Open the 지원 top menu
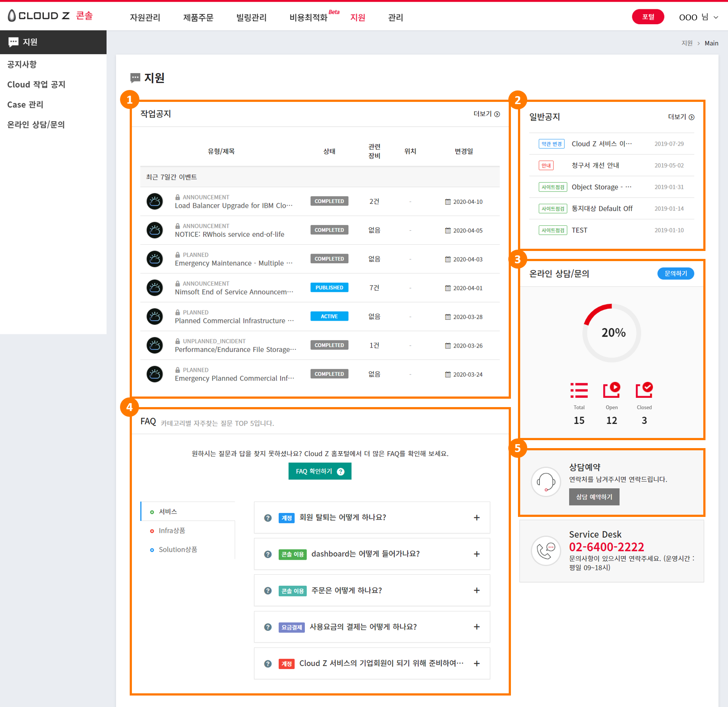Viewport: 728px width, 707px height. coord(358,18)
